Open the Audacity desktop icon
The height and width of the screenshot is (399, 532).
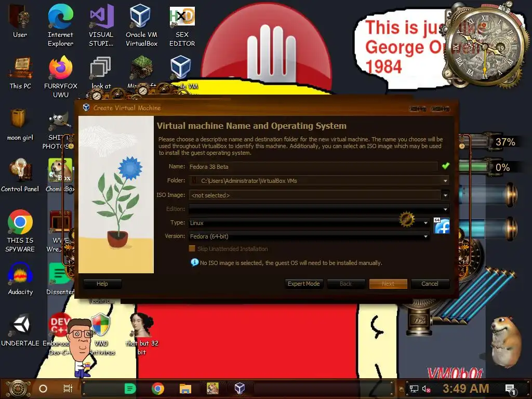pyautogui.click(x=20, y=278)
